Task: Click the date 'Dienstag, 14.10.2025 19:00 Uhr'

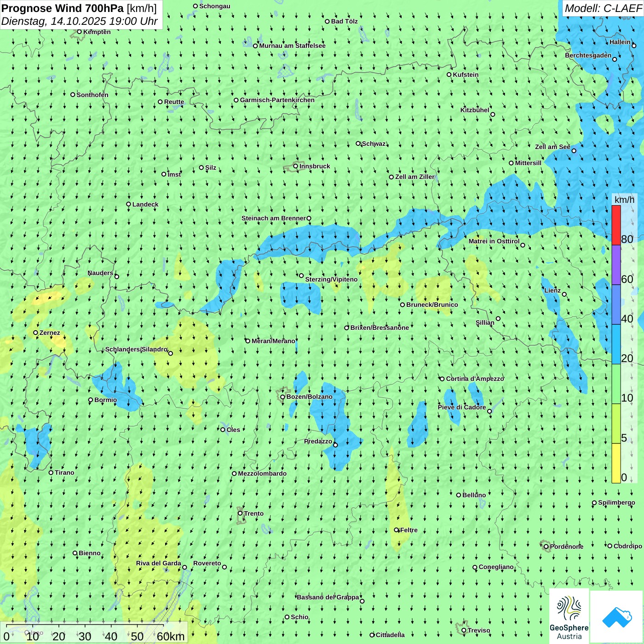Action: [80, 22]
